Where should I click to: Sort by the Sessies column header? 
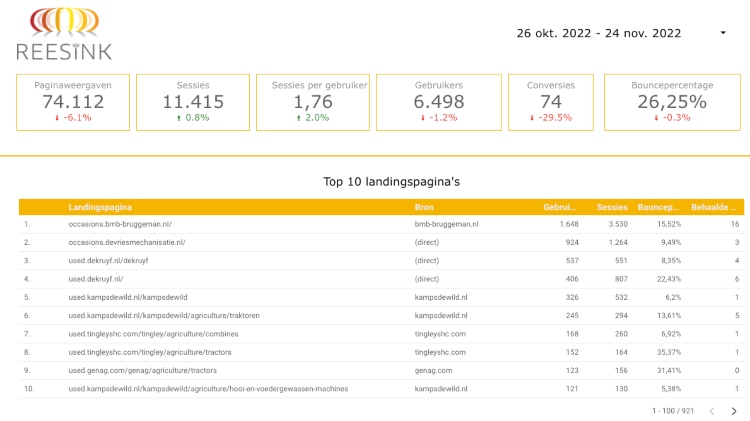click(611, 207)
